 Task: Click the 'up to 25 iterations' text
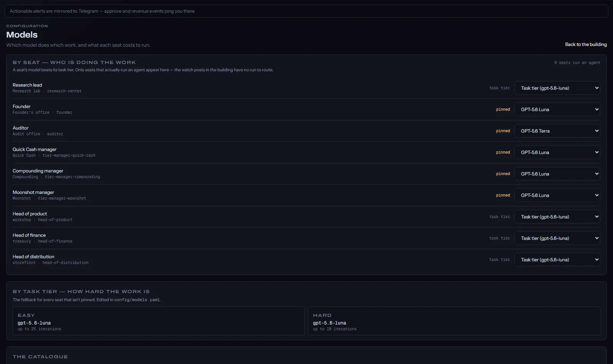point(39,329)
